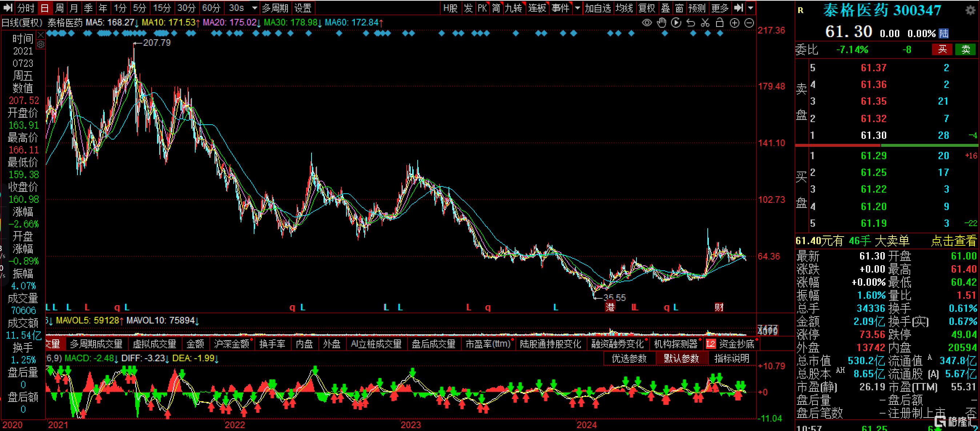The image size is (980, 431).
Task: Open the top-right toolbar dropdown arrow
Action: click(x=751, y=8)
